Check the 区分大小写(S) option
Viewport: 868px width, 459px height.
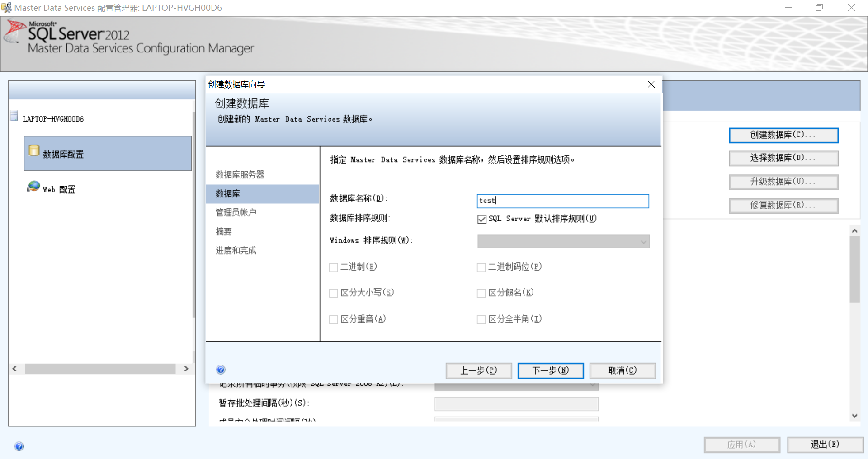pos(334,293)
